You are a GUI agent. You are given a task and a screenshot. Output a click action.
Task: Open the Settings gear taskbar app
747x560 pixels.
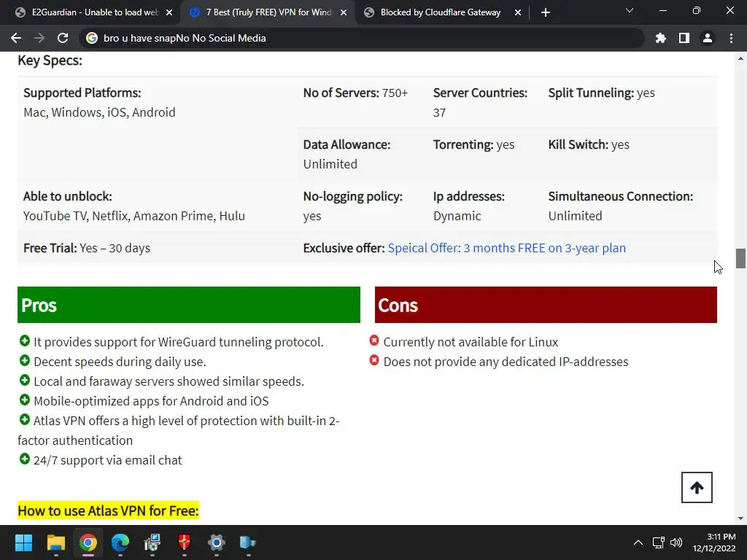click(x=216, y=542)
